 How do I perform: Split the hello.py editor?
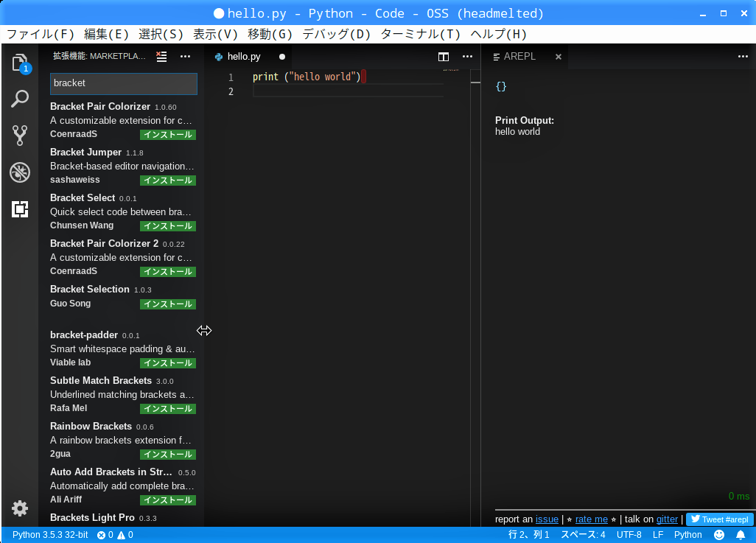pyautogui.click(x=444, y=57)
